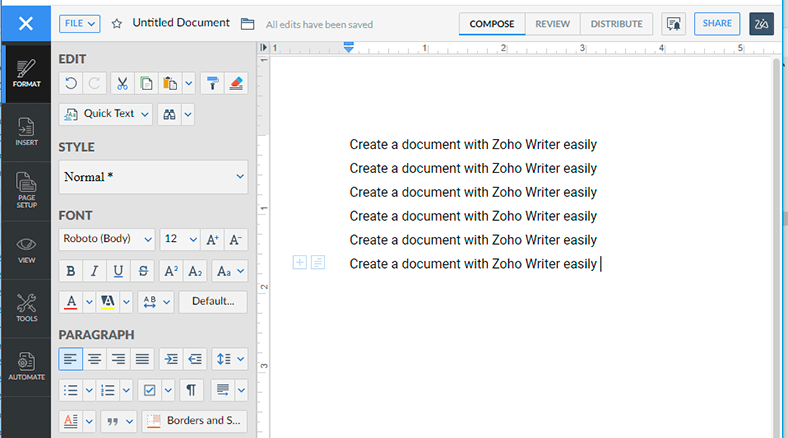The width and height of the screenshot is (788, 438).
Task: Click the SHARE button
Action: click(717, 24)
